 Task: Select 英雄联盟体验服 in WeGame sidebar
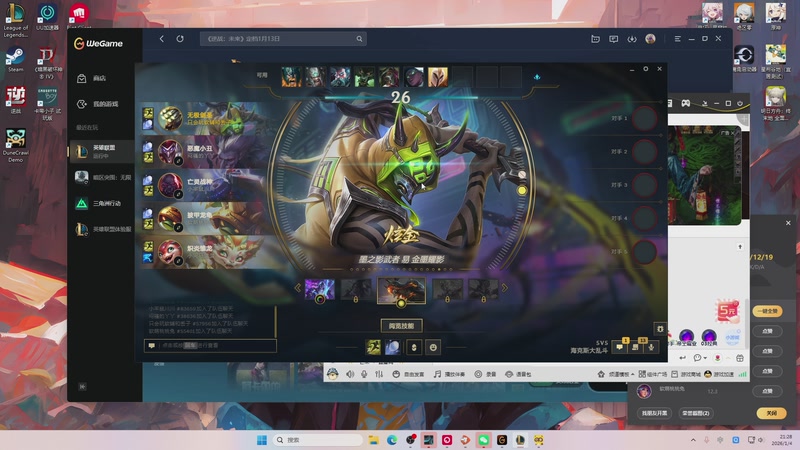click(102, 229)
